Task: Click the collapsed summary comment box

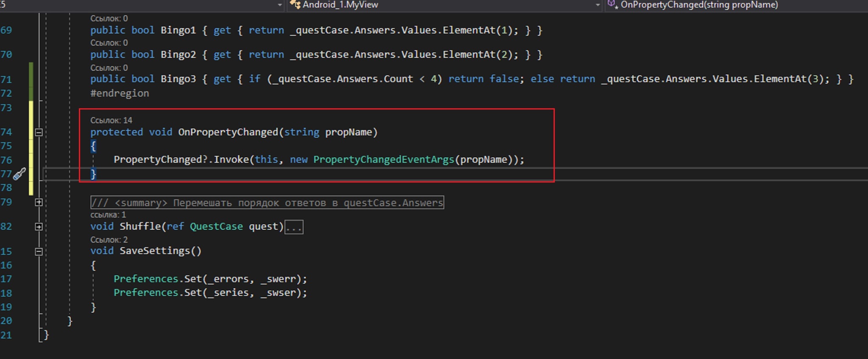Action: tap(267, 203)
